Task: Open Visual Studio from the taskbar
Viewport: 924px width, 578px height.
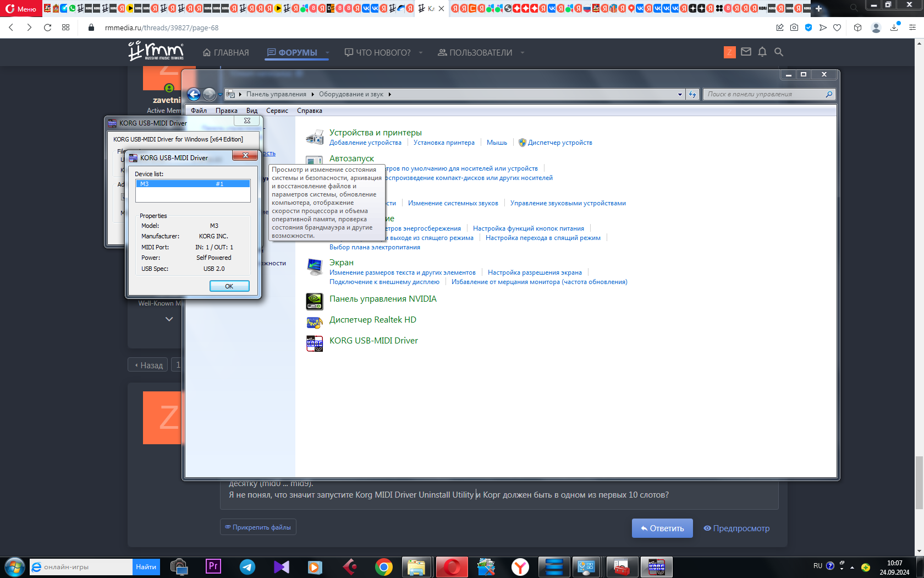Action: [x=282, y=566]
